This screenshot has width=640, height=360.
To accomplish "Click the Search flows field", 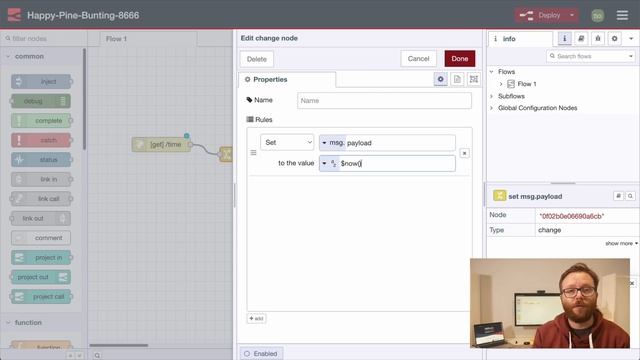I will click(591, 56).
